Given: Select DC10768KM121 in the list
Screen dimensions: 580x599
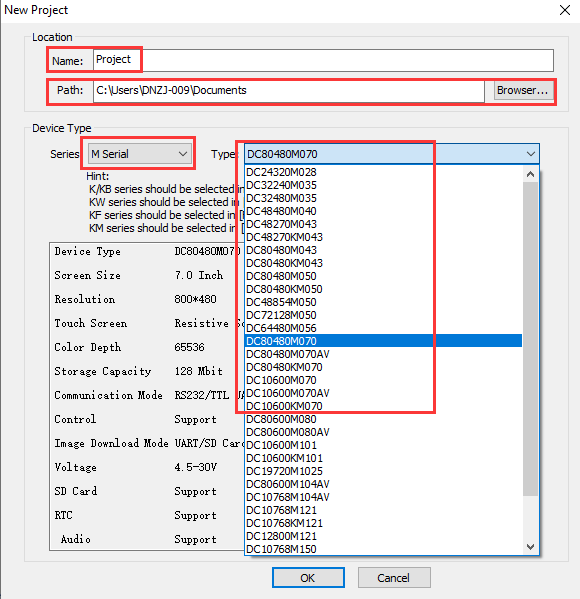Looking at the screenshot, I should click(383, 523).
